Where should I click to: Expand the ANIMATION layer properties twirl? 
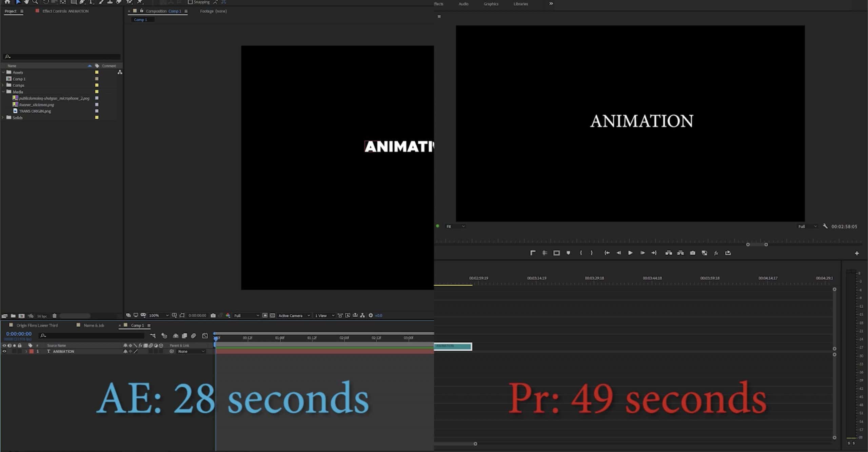26,352
